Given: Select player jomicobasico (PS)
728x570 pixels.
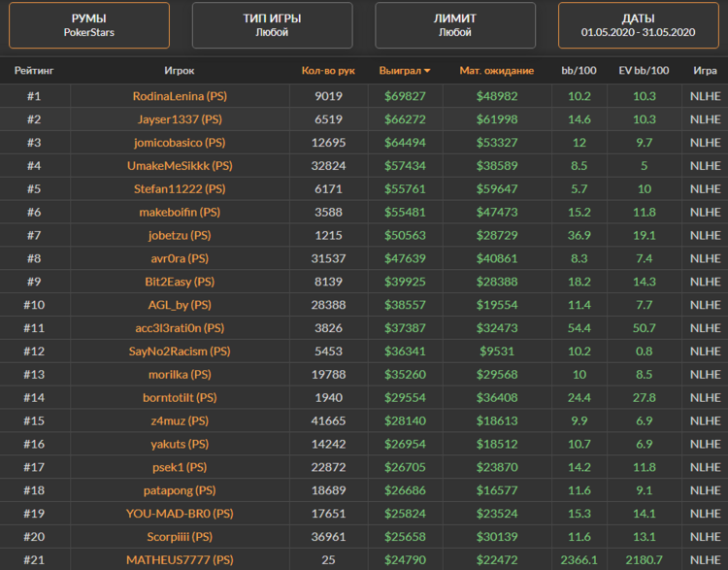Looking at the screenshot, I should [180, 143].
